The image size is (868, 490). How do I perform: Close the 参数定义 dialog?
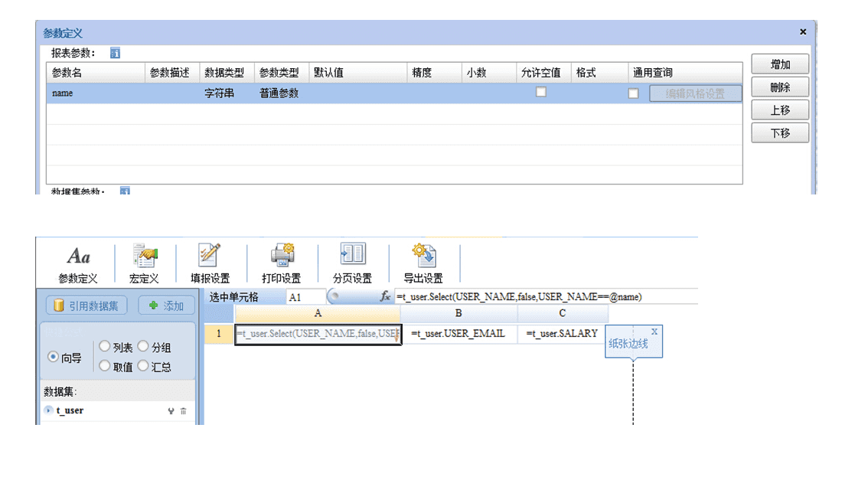[803, 32]
